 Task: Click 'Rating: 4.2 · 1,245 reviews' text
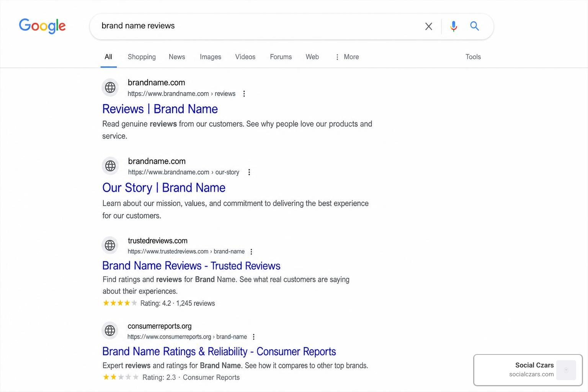click(178, 303)
